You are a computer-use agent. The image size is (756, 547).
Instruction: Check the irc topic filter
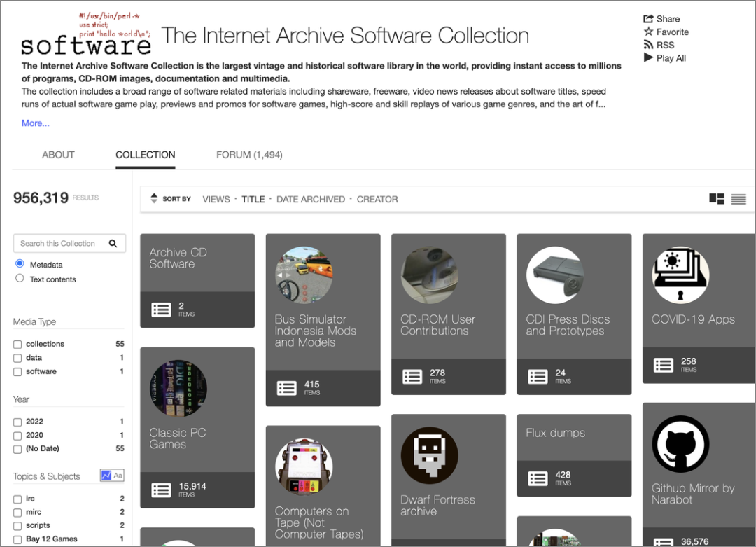[x=17, y=499]
